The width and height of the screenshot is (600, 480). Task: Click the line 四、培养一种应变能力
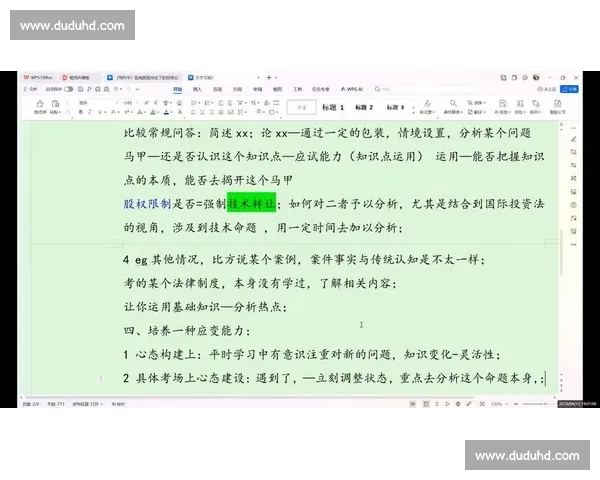point(187,330)
